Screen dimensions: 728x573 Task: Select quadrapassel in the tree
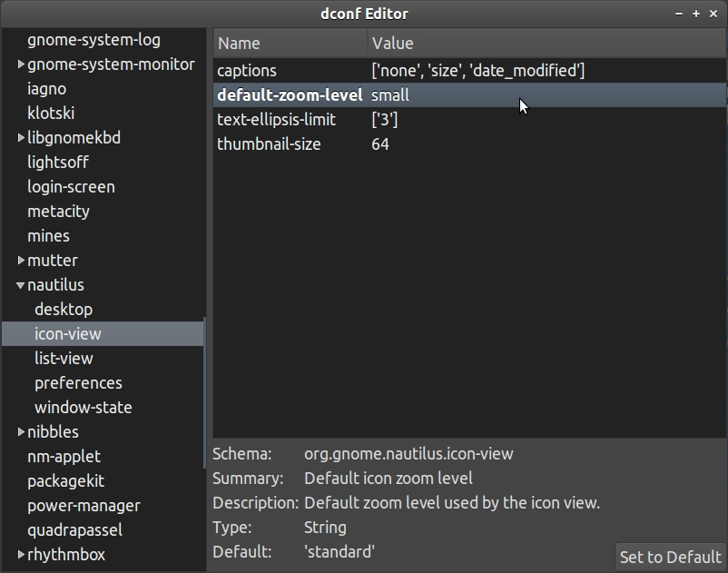click(74, 529)
